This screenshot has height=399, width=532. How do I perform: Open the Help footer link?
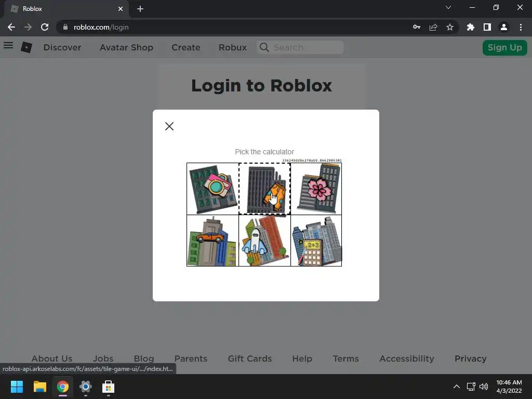pos(302,358)
